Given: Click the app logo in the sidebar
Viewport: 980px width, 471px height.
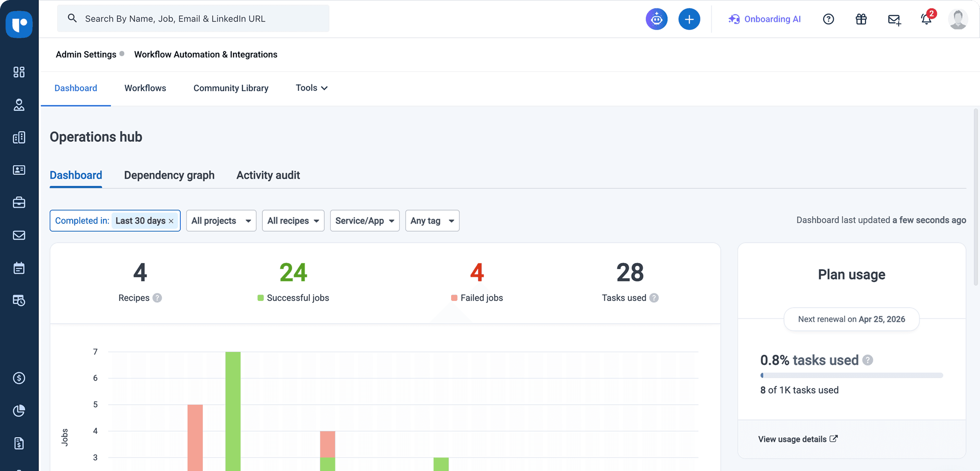Looking at the screenshot, I should (19, 24).
